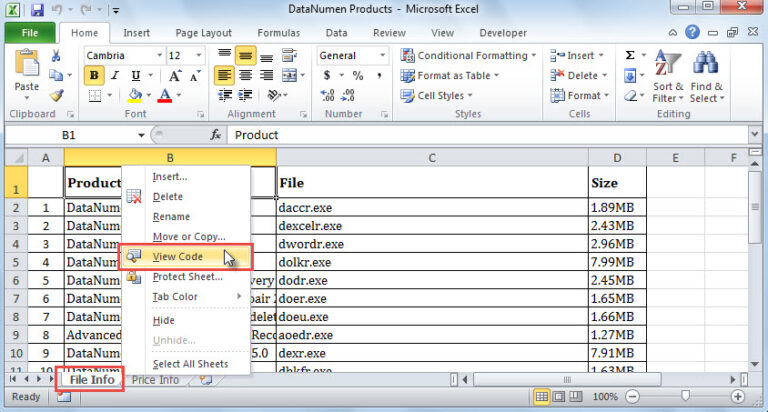Click the red Font Color A icon
Viewport: 768px width, 412px height.
pos(165,95)
